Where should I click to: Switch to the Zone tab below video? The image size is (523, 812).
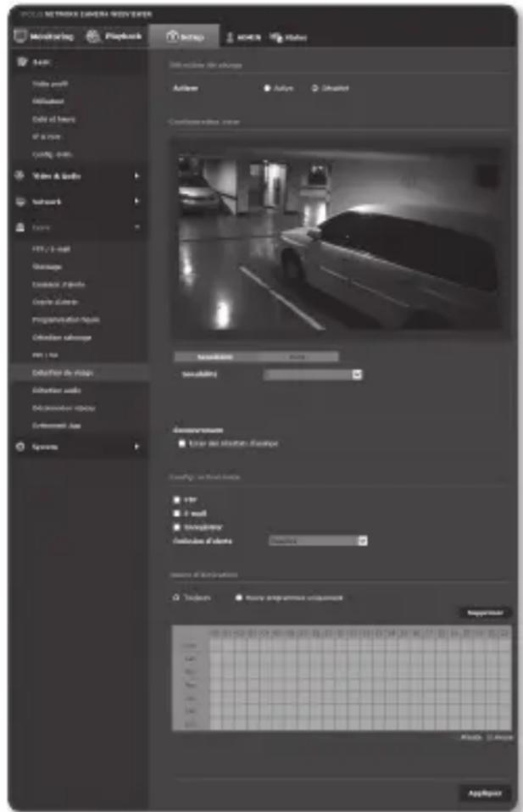tap(297, 357)
